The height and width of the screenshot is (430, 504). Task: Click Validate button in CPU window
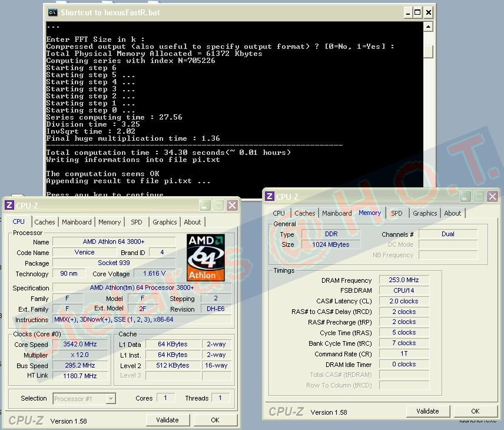tap(167, 420)
